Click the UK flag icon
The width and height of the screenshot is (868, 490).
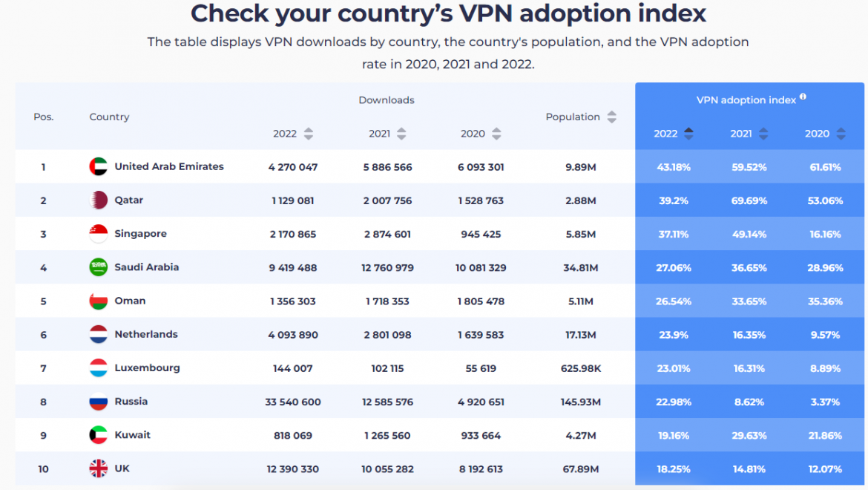click(99, 468)
